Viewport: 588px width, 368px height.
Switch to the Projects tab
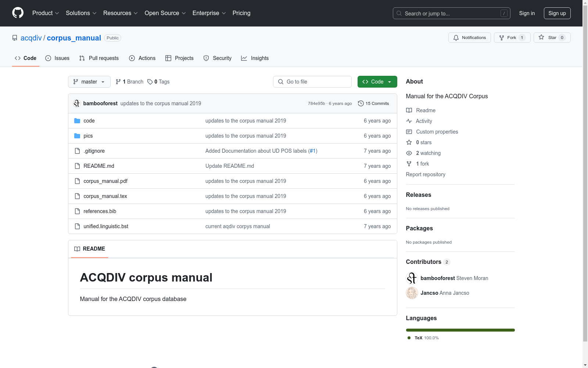[x=179, y=58]
